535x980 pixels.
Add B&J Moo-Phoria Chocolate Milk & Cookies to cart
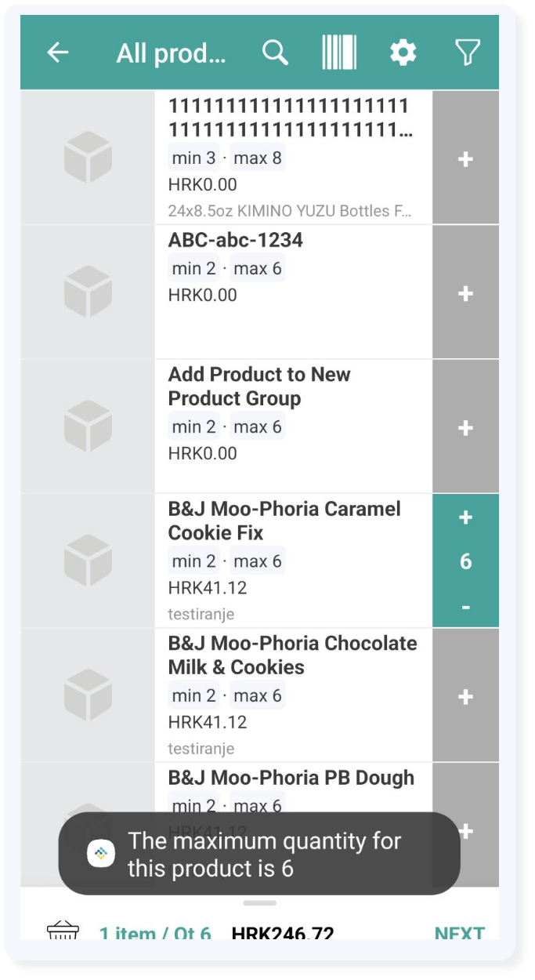(465, 695)
